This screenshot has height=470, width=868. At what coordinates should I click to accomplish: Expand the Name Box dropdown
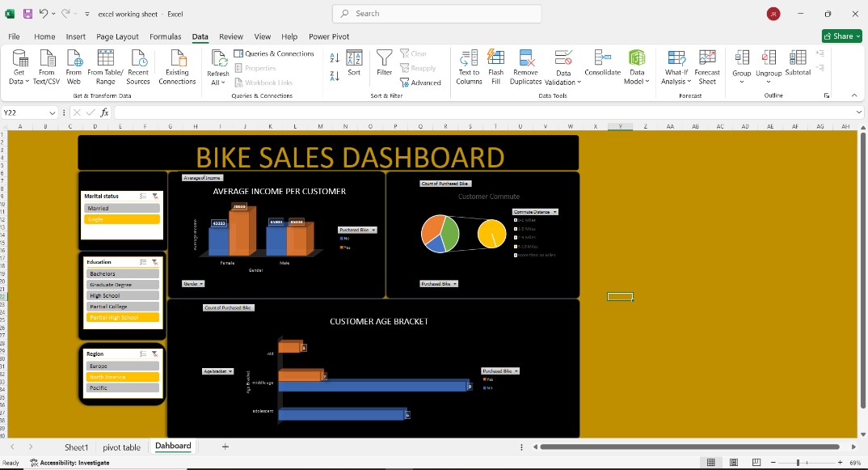coord(52,112)
